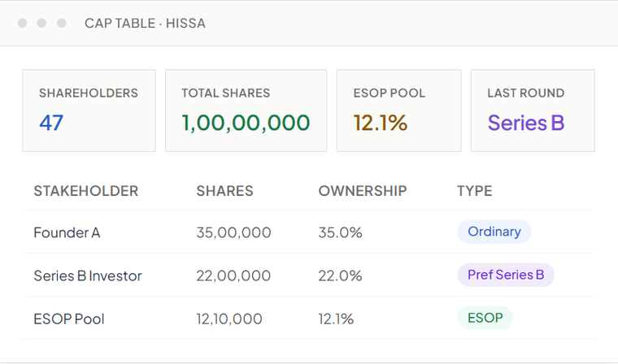This screenshot has width=618, height=364.
Task: Click the Ordinary type badge
Action: tap(494, 232)
